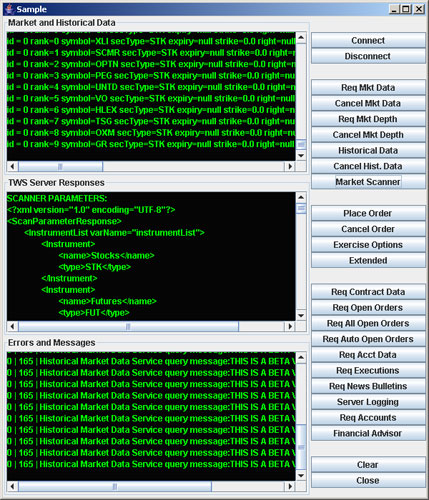Click the Place Order button
This screenshot has height=500, width=429.
pos(368,213)
